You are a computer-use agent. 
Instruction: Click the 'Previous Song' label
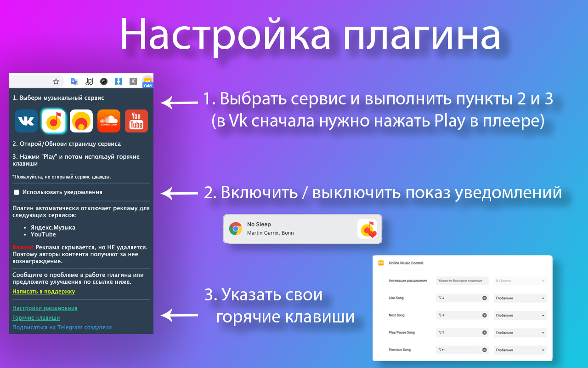coord(400,350)
